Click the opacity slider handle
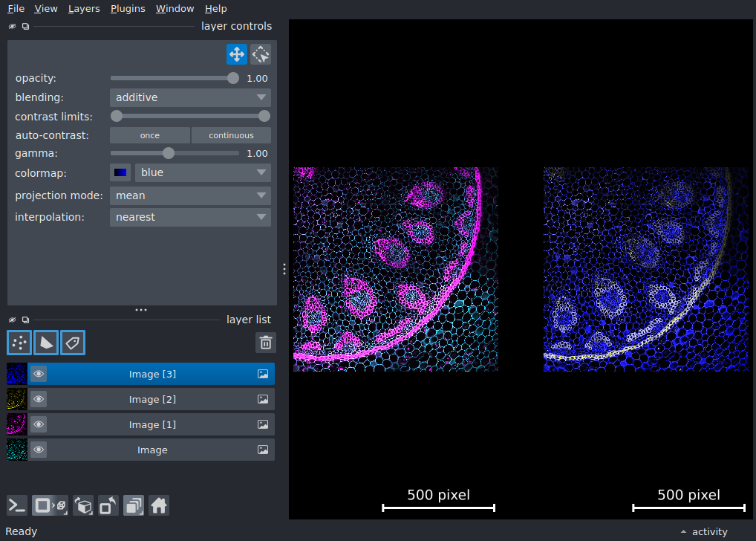 [233, 78]
